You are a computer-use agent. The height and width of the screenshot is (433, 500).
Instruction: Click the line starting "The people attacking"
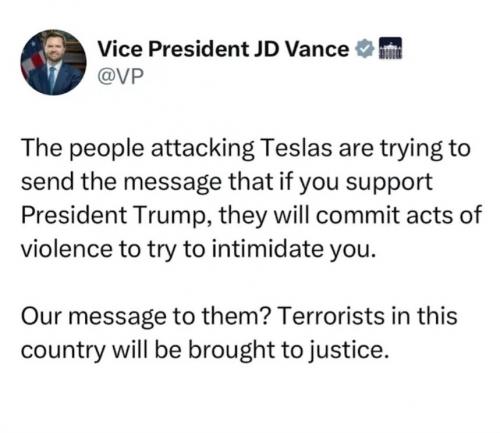point(246,149)
